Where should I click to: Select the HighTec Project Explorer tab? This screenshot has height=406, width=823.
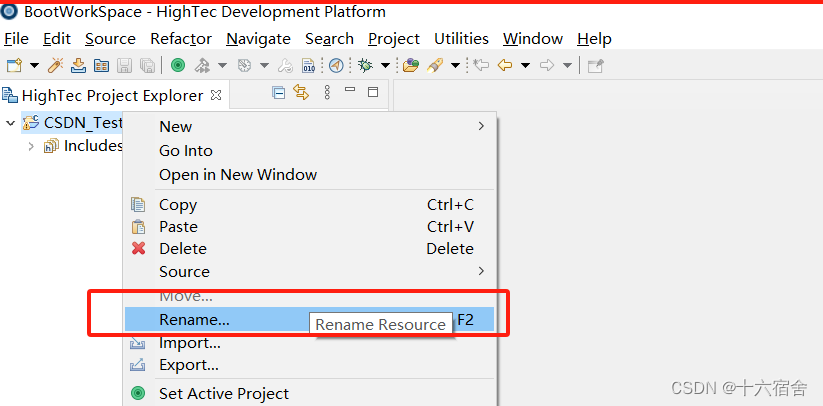(112, 95)
